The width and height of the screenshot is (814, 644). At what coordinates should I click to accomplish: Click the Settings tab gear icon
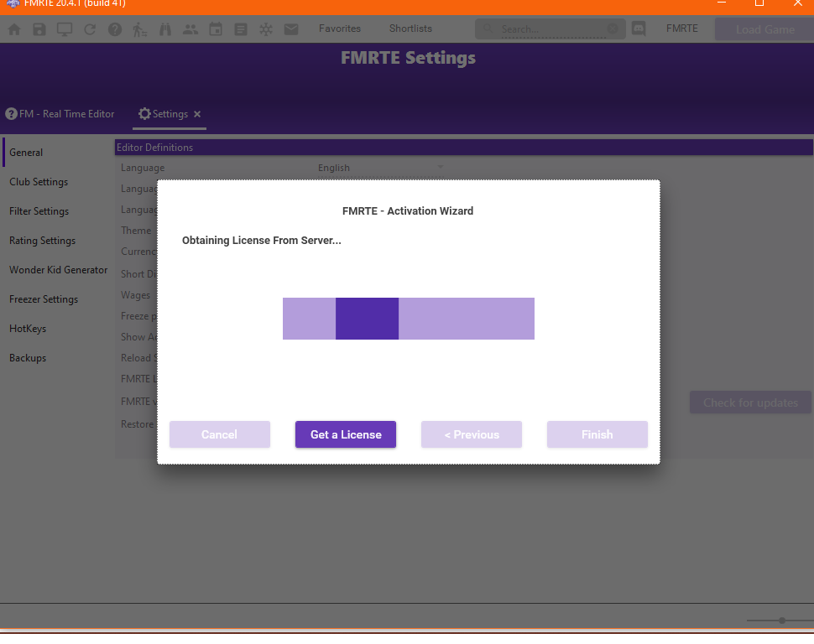pos(145,114)
